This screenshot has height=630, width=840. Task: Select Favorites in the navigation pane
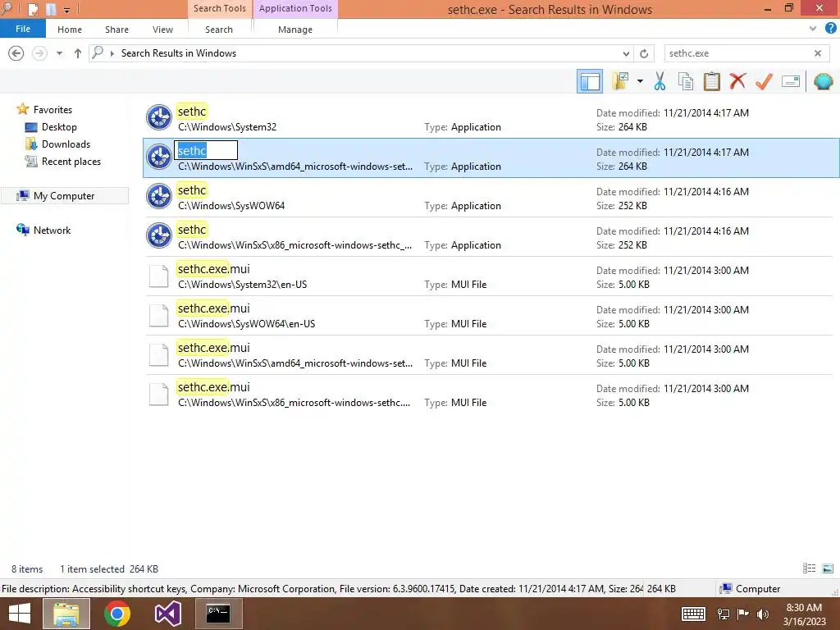[52, 110]
